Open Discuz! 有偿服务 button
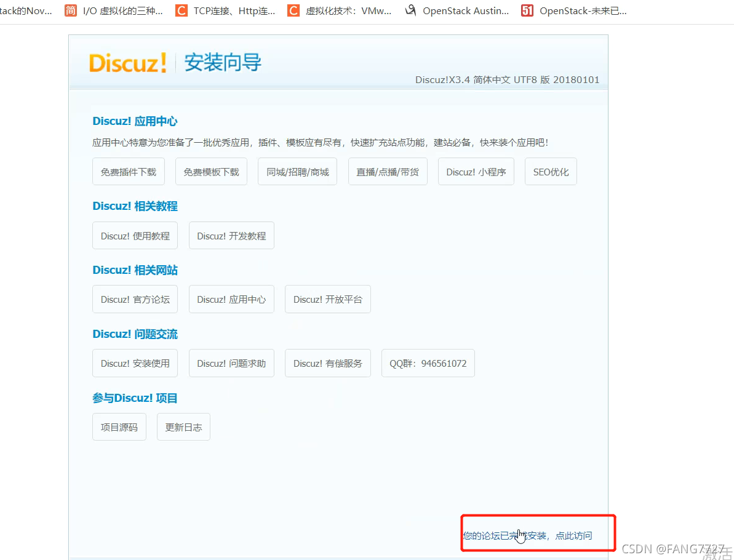The width and height of the screenshot is (734, 560). click(328, 363)
